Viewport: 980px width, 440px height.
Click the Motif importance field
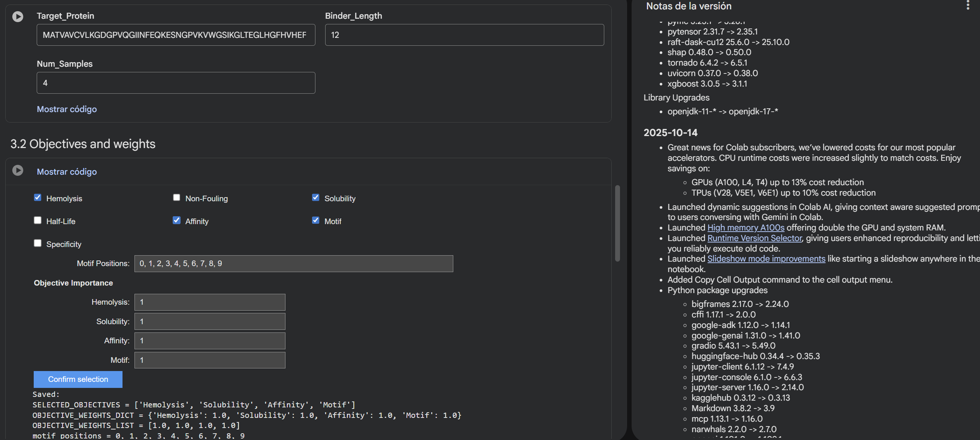pyautogui.click(x=210, y=360)
